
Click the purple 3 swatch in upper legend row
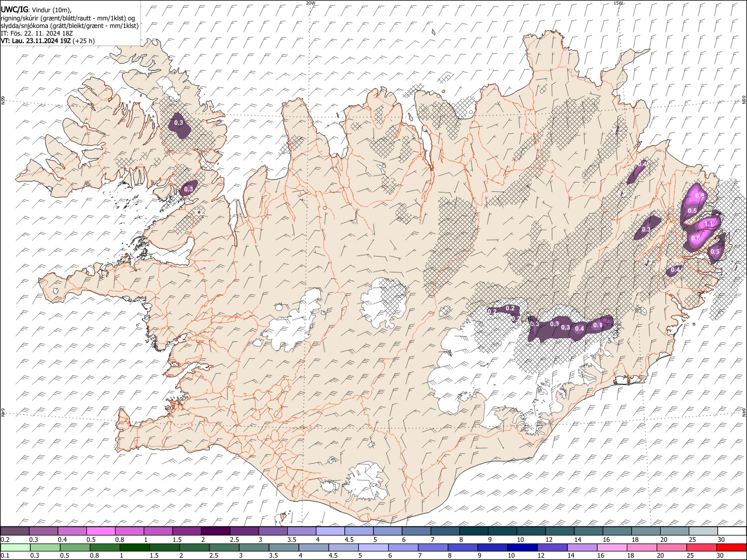click(273, 531)
